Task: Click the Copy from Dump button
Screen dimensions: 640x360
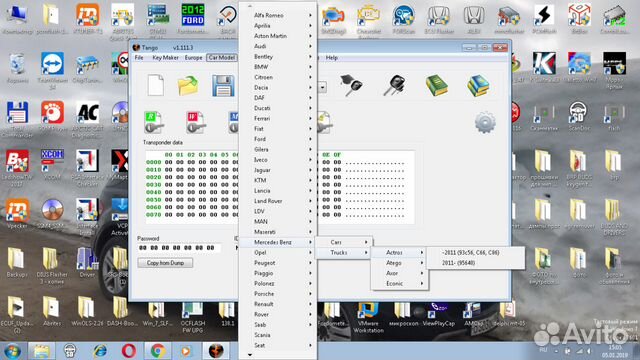Action: coord(165,263)
